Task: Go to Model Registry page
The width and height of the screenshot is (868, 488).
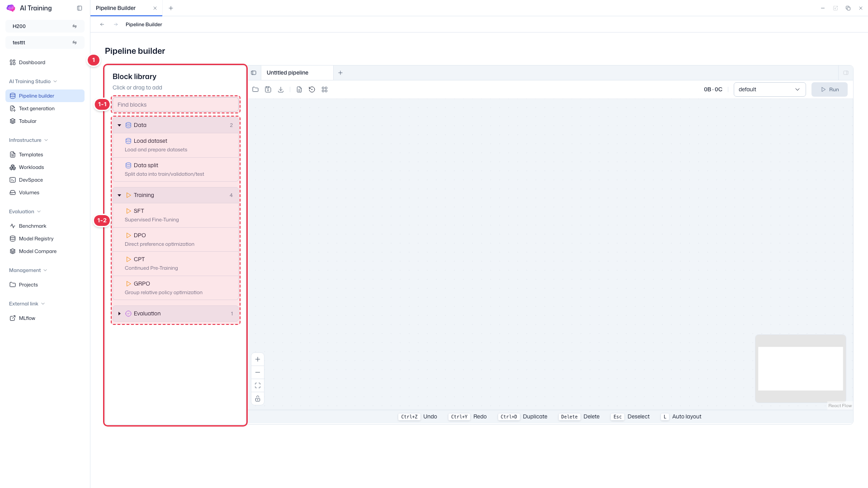Action: tap(45, 239)
